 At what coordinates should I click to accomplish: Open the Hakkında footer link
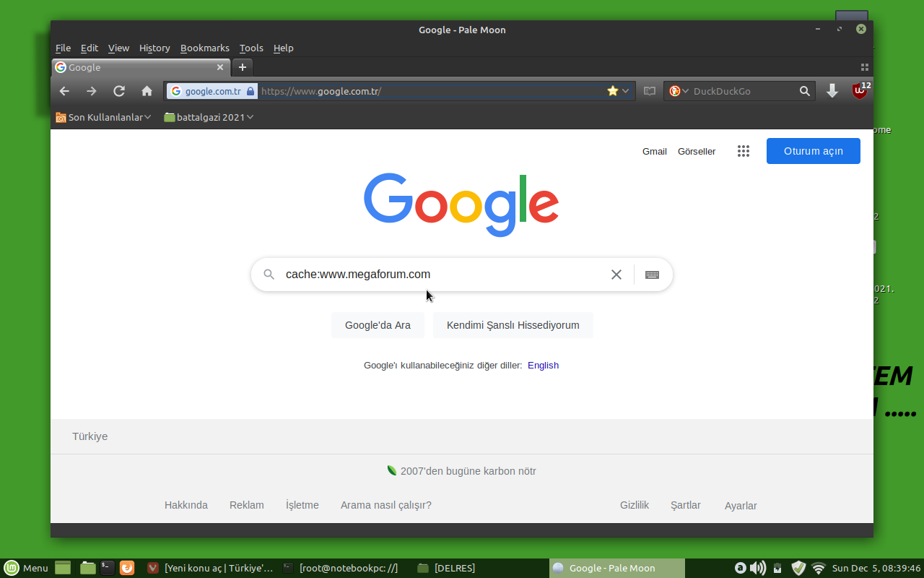pyautogui.click(x=186, y=505)
